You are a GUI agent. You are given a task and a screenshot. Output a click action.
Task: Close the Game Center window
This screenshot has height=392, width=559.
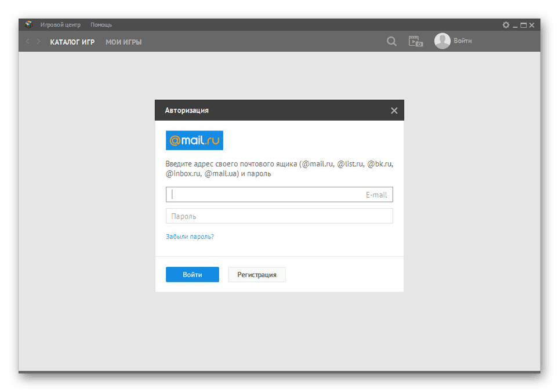pyautogui.click(x=532, y=26)
